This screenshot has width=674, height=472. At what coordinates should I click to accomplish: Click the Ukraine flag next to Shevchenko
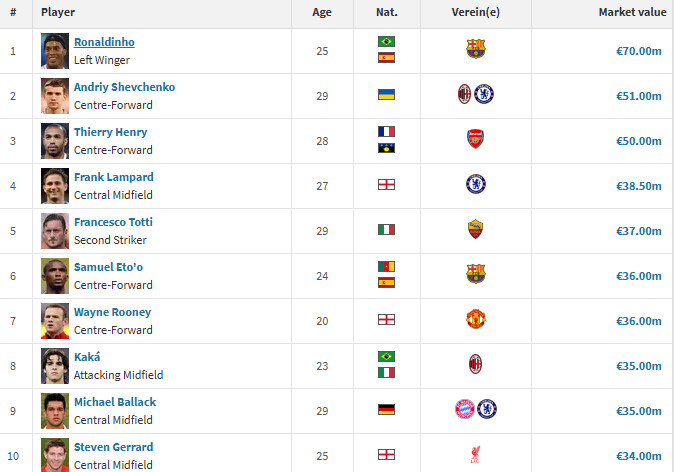point(386,94)
